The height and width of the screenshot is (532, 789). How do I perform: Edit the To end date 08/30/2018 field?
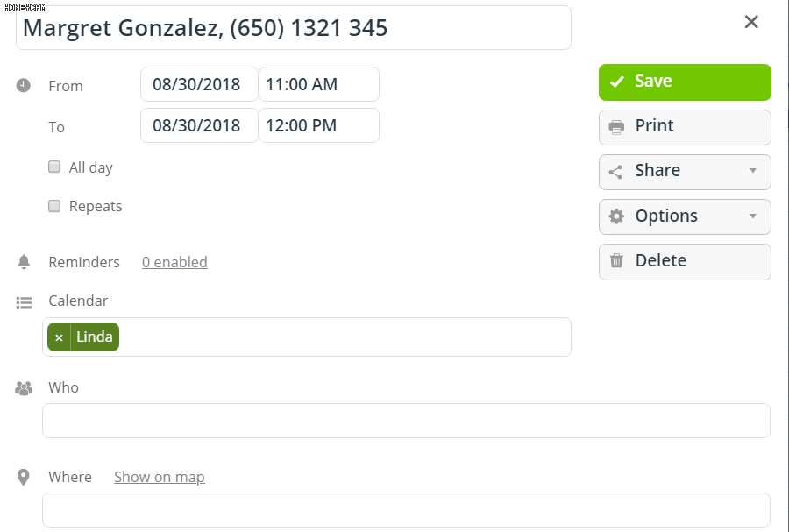pos(199,125)
